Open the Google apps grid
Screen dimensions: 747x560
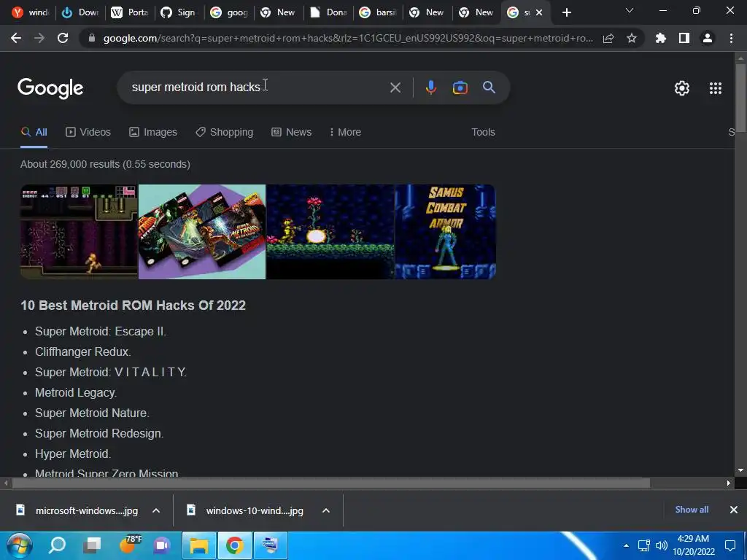(716, 88)
